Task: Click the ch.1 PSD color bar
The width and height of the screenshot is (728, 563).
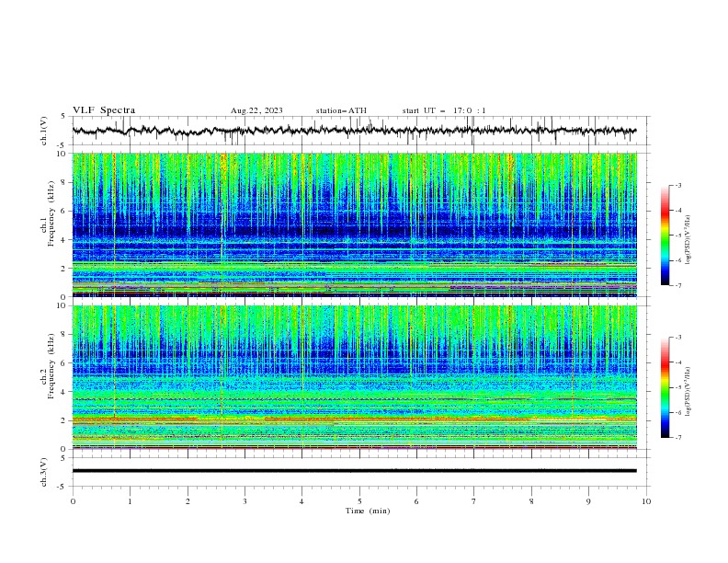Action: click(665, 236)
